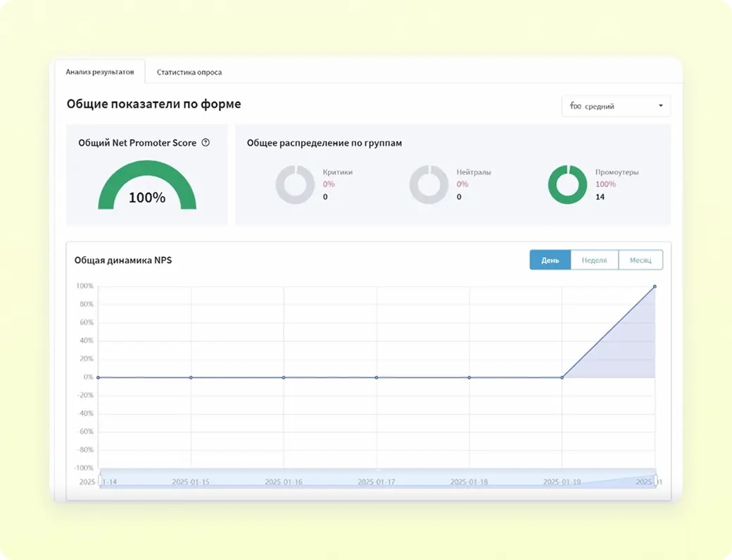Image resolution: width=732 pixels, height=560 pixels.
Task: Click the grey Нейтралы donut chart
Action: [x=429, y=185]
